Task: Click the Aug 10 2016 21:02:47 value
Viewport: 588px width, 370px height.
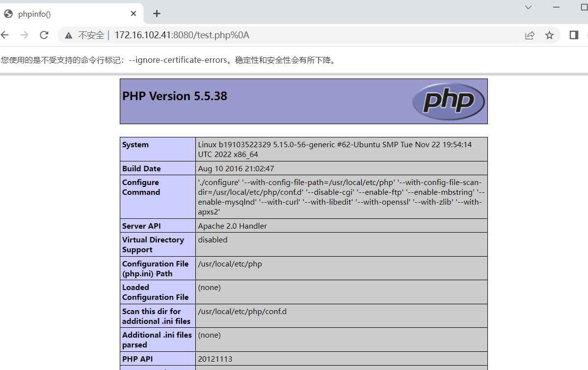Action: (236, 169)
